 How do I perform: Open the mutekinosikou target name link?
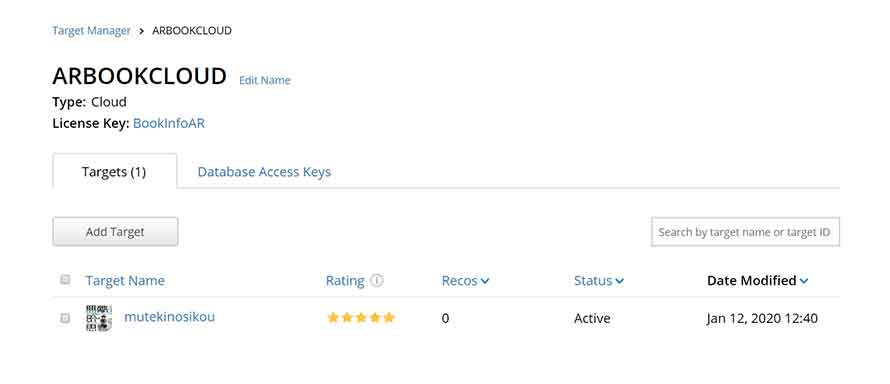click(x=170, y=317)
